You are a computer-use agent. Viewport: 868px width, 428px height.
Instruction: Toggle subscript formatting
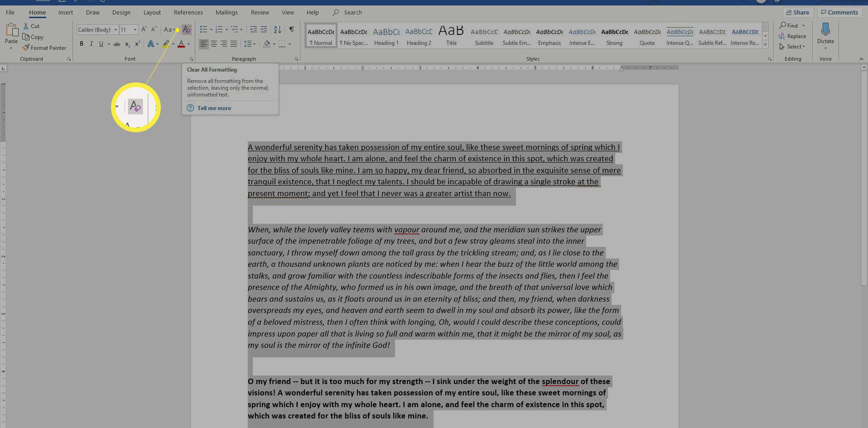pos(127,44)
